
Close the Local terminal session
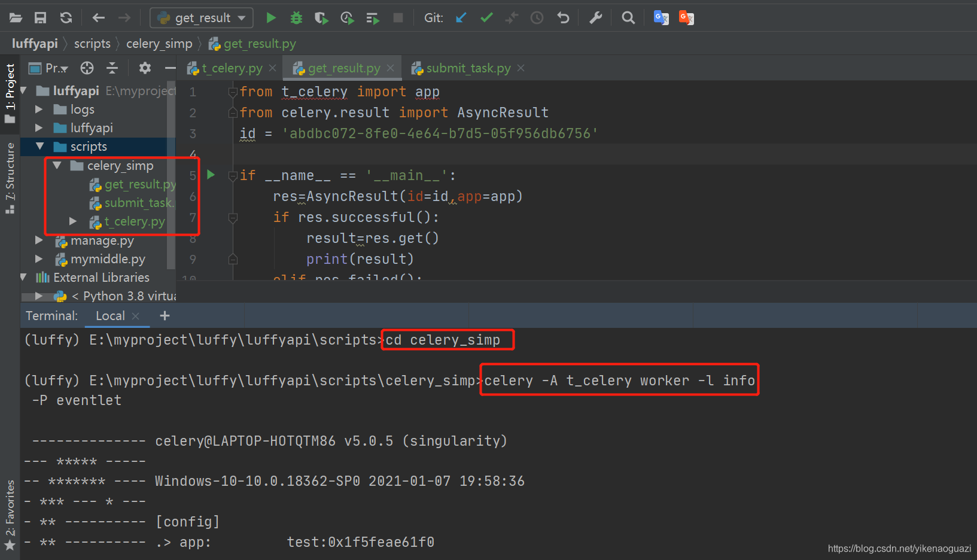click(x=135, y=316)
